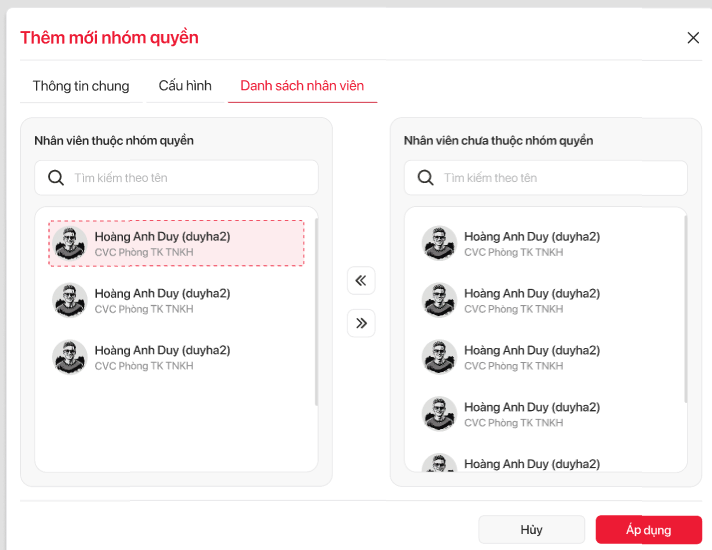Click the search icon in the Nhân viên thuộc nhóm quyền panel
712x550 pixels.
[55, 178]
